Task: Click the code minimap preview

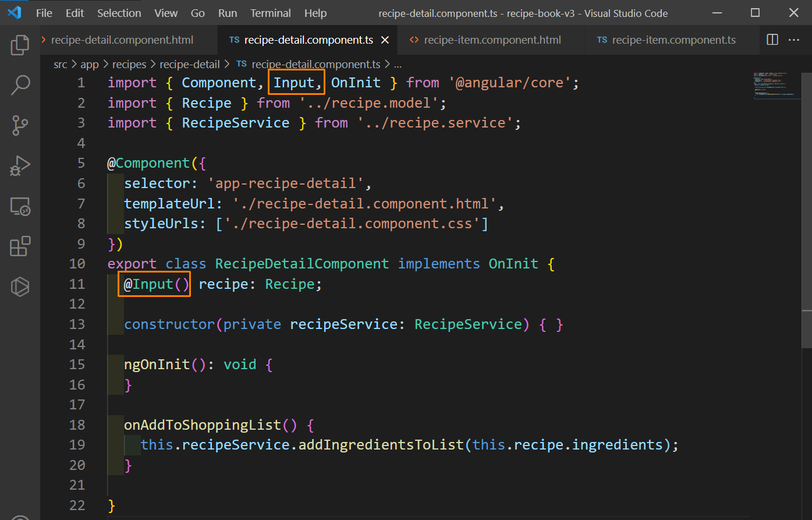Action: pos(777,85)
